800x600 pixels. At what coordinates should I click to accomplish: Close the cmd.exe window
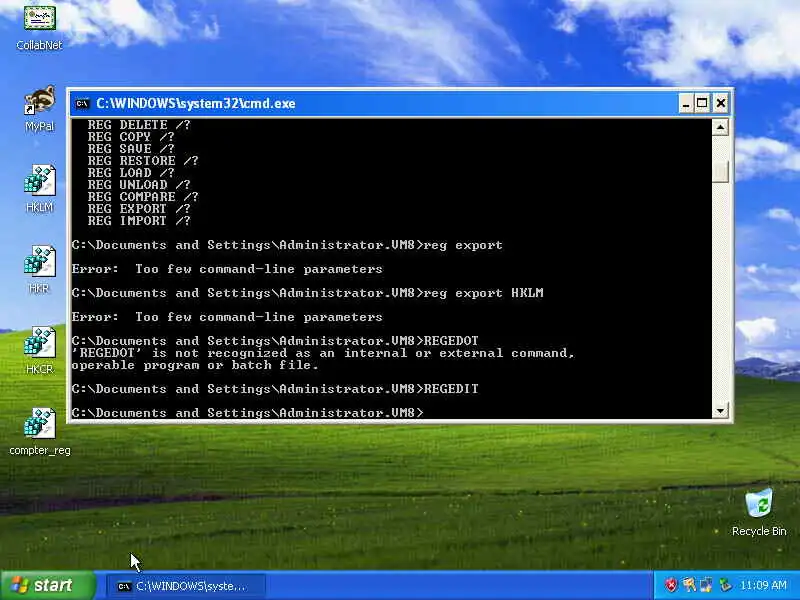pos(720,104)
